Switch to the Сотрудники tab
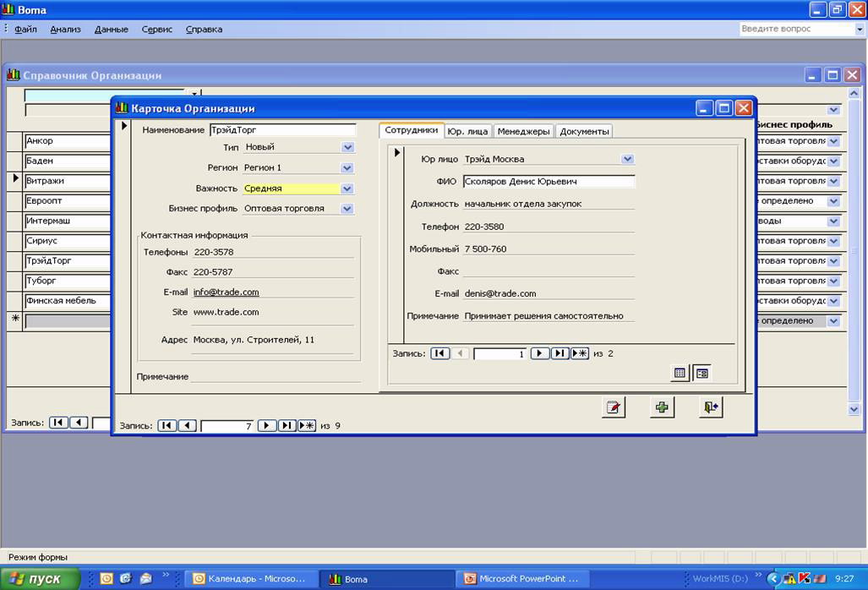Screen dimensions: 868x590 [412, 130]
